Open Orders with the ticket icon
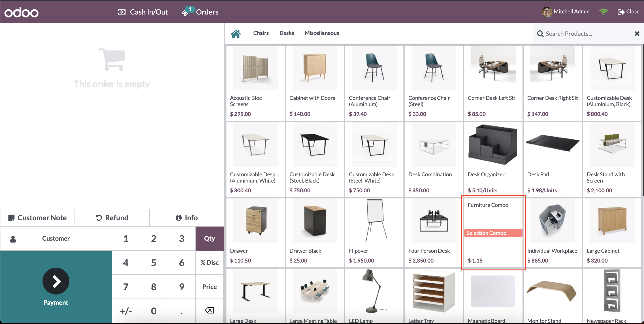 coord(186,12)
